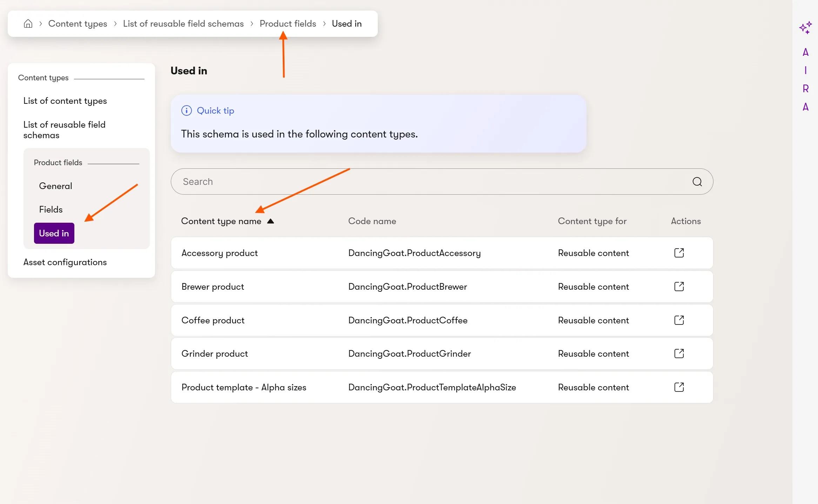
Task: Open Product template Alpha sizes link icon
Action: point(679,387)
